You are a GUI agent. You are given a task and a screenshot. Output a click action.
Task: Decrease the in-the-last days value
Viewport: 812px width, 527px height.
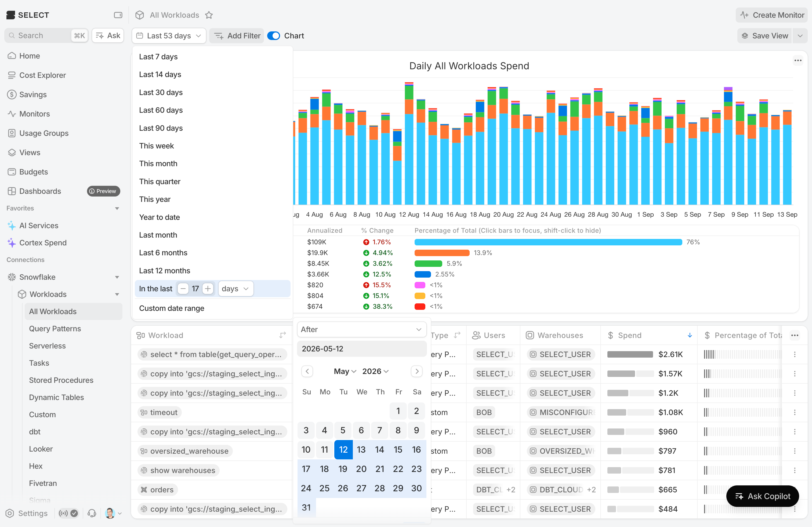click(x=183, y=289)
